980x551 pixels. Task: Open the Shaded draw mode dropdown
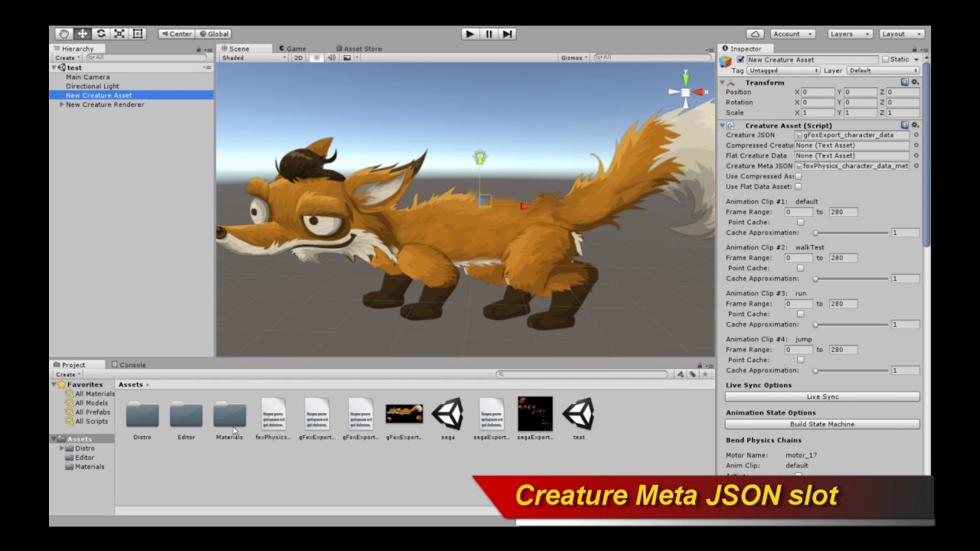pyautogui.click(x=253, y=57)
